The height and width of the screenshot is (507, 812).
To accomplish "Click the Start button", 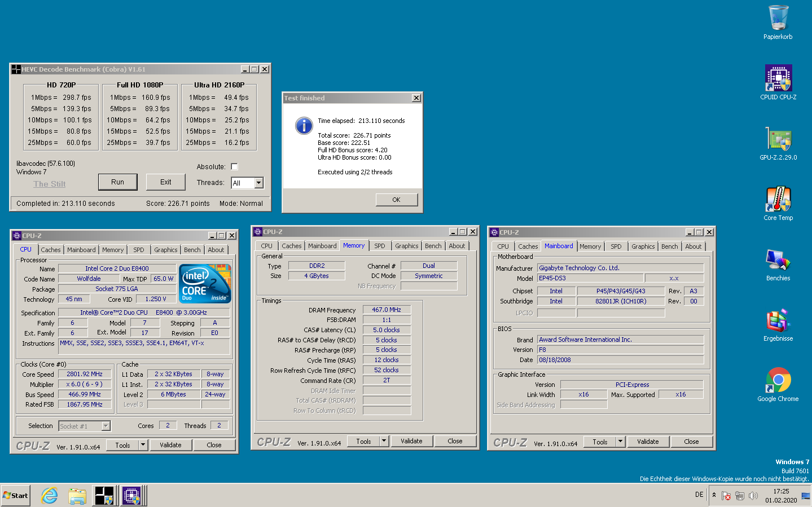I will coord(15,496).
